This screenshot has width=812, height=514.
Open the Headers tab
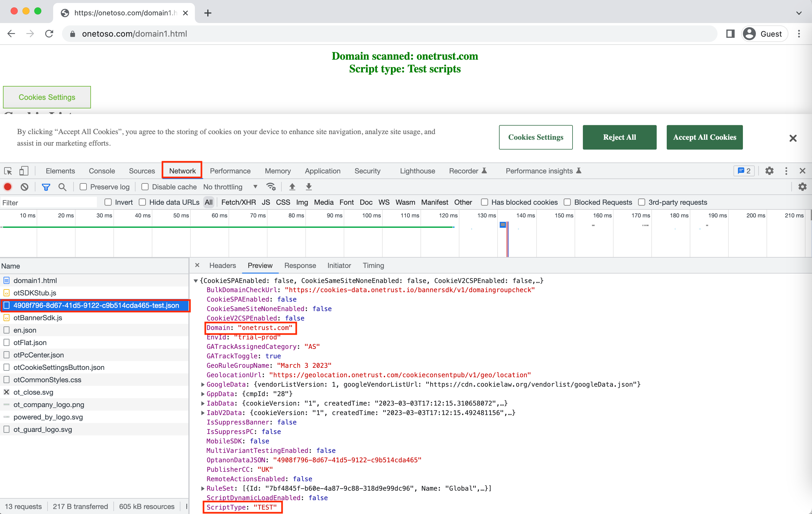click(222, 266)
